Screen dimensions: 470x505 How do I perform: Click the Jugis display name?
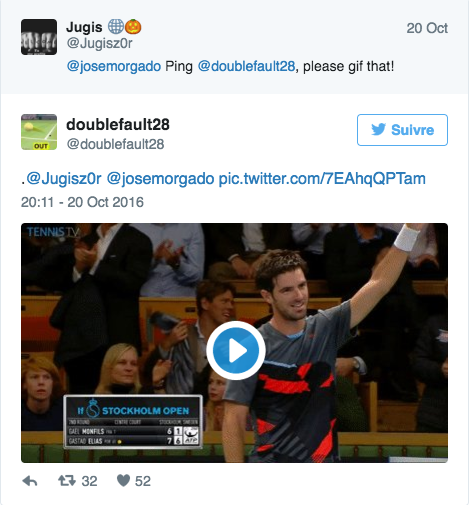pyautogui.click(x=84, y=27)
